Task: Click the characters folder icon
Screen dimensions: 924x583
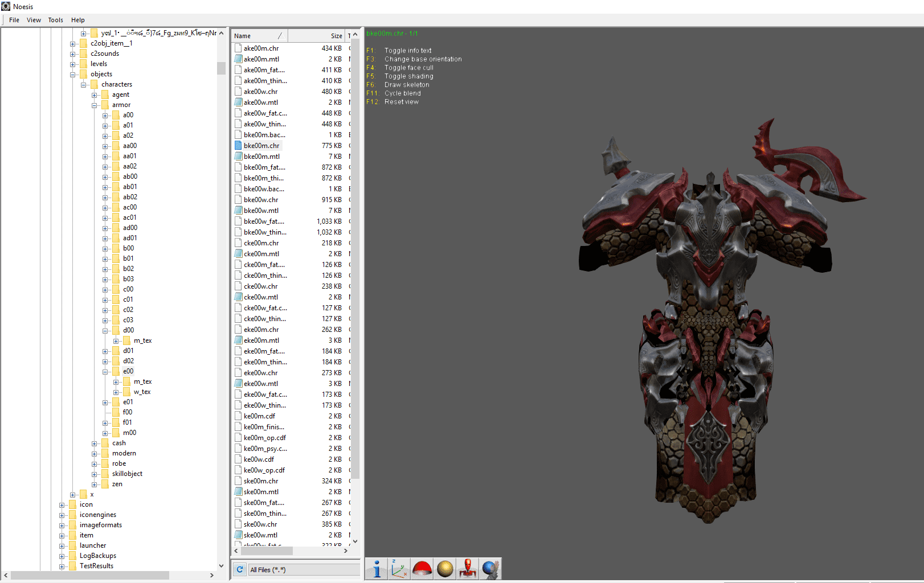Action: (x=95, y=84)
